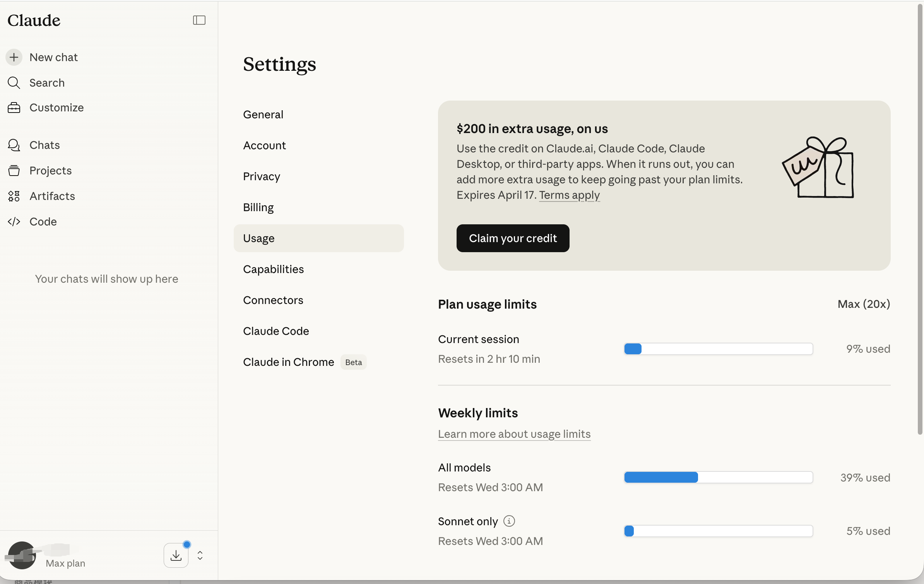Click the Code brackets icon
The image size is (924, 584).
point(14,222)
